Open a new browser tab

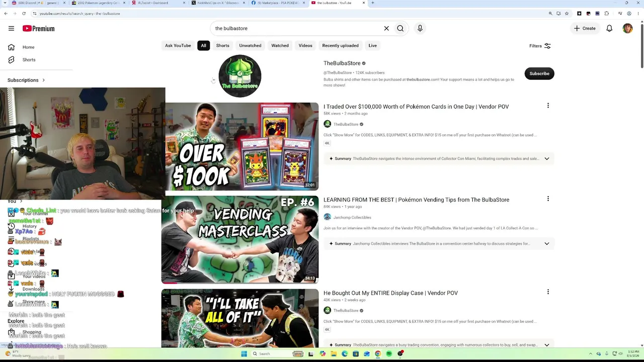[373, 3]
